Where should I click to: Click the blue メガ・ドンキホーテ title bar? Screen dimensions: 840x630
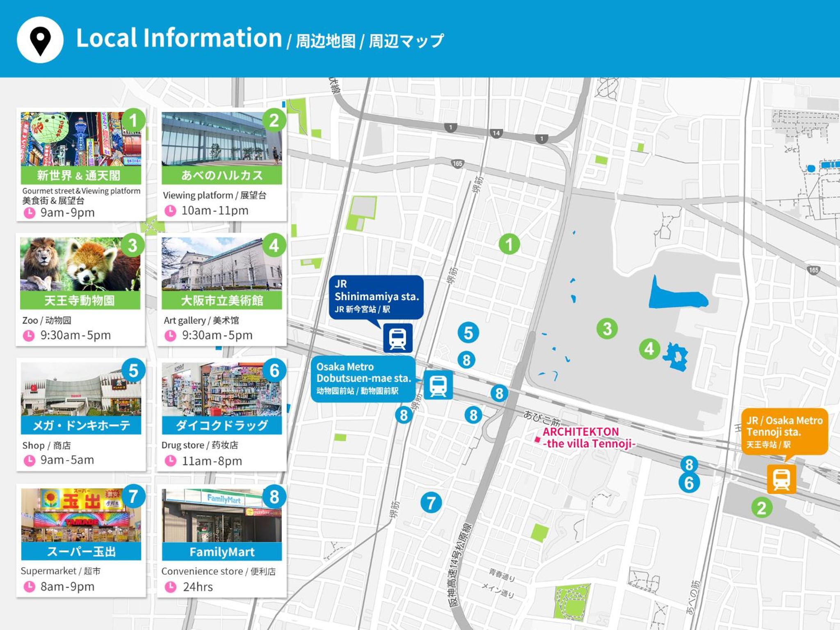[x=81, y=425]
